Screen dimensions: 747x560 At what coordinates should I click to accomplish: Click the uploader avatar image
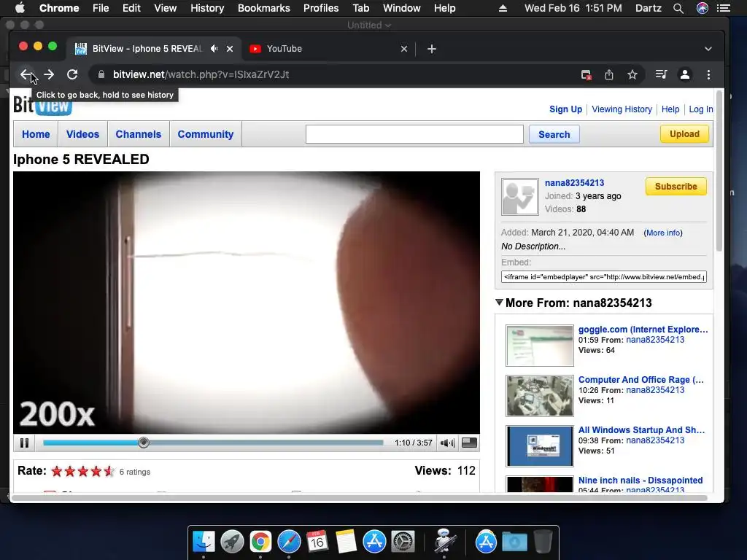point(519,197)
